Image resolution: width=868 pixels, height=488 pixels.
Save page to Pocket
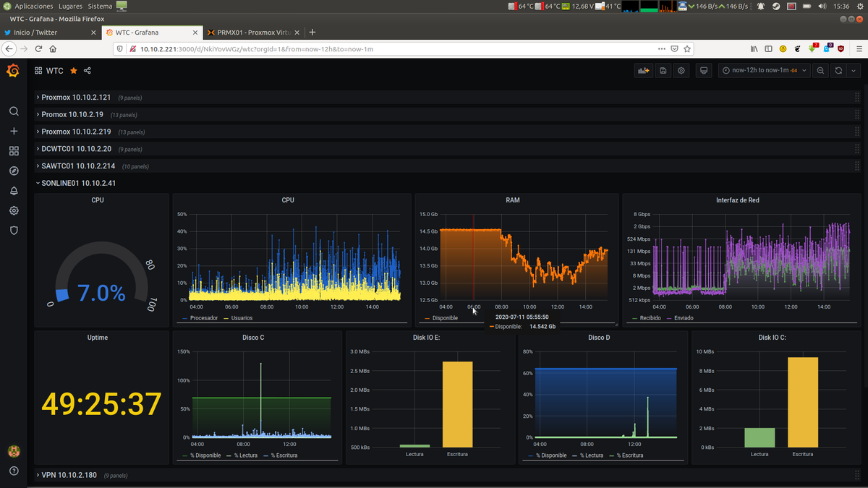(674, 49)
